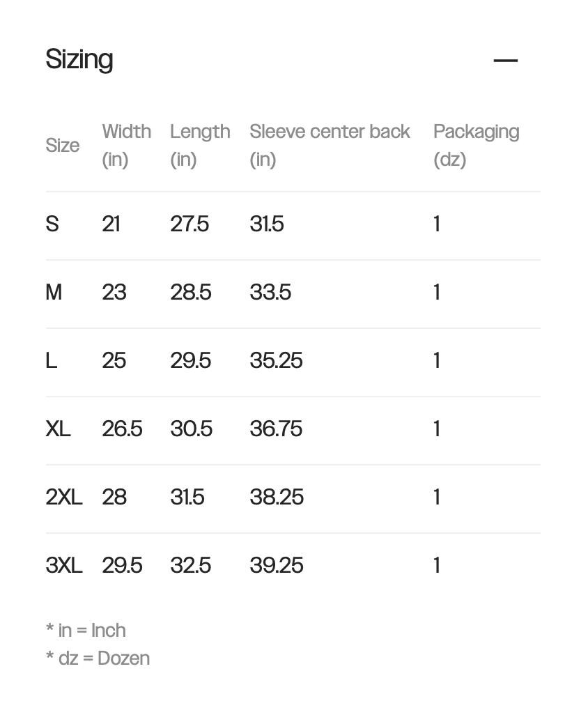
Task: Select the size XL row label
Action: coord(58,429)
